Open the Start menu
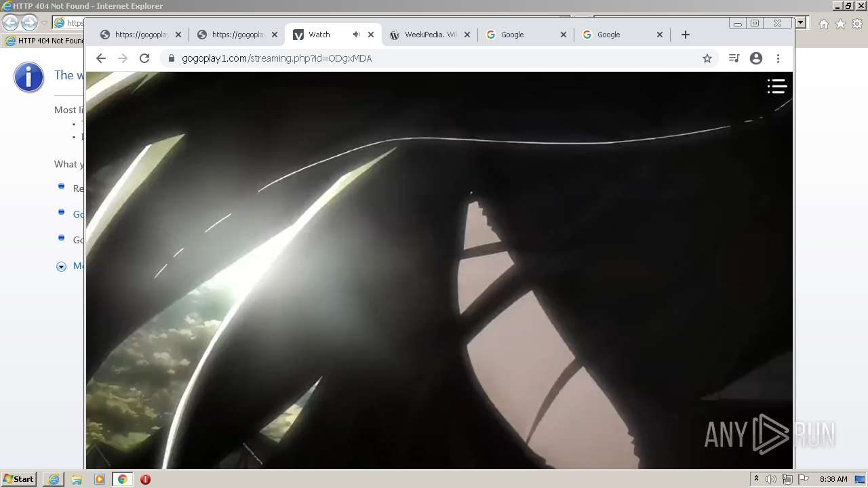The image size is (868, 488). click(x=18, y=479)
